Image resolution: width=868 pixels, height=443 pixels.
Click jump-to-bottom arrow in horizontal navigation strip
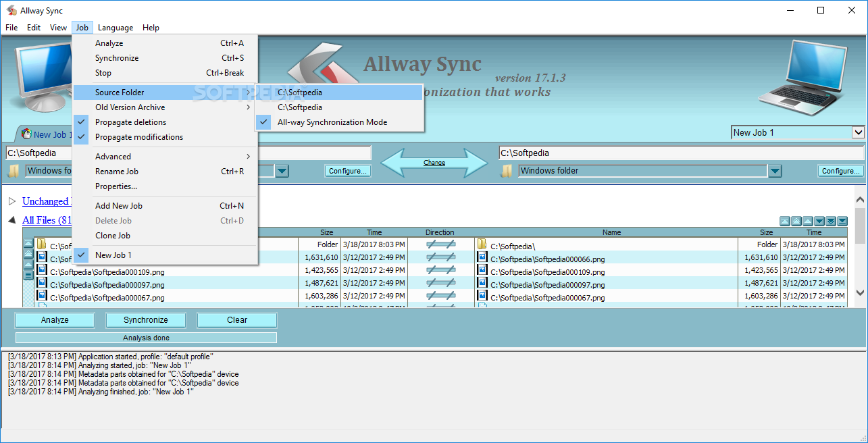[842, 221]
